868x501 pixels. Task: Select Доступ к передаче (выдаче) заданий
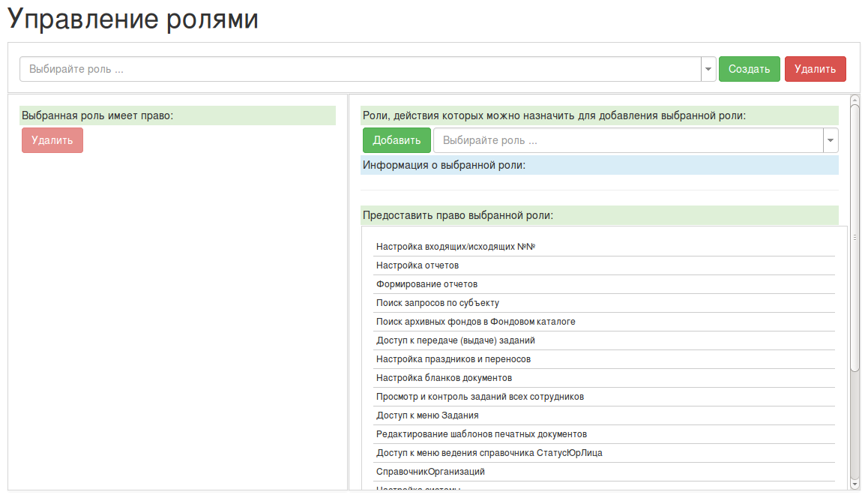456,340
